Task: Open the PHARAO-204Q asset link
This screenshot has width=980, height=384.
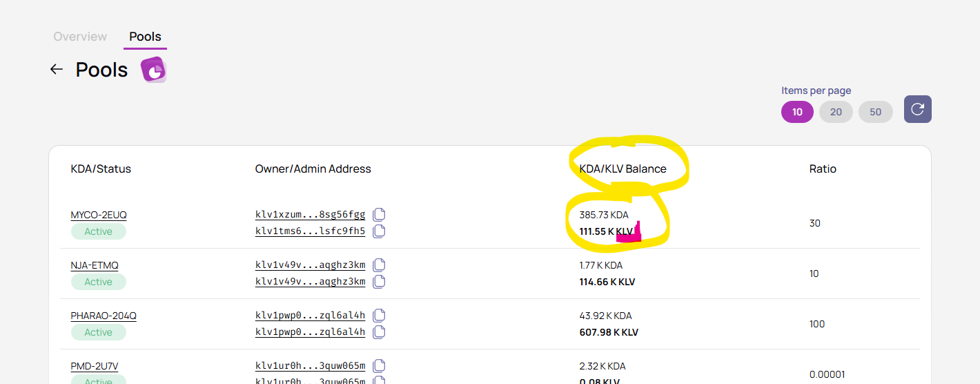Action: point(104,316)
